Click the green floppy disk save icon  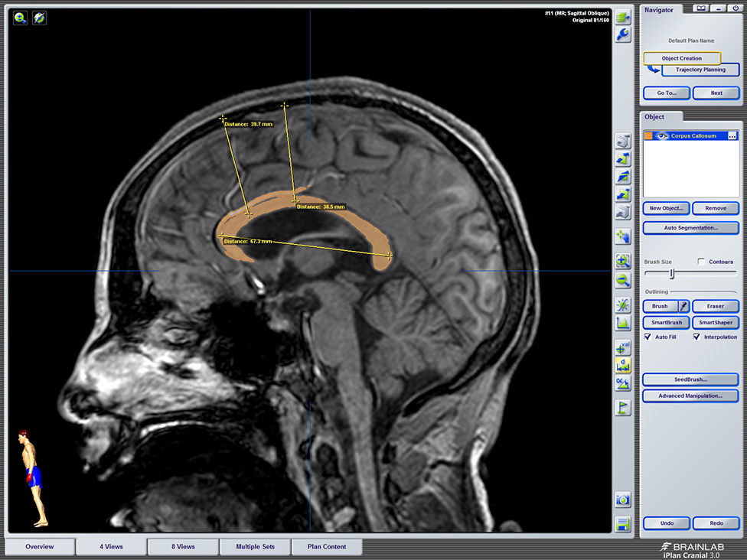tap(623, 525)
